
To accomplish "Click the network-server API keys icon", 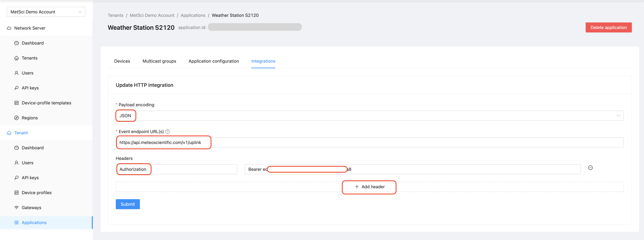I will [16, 88].
